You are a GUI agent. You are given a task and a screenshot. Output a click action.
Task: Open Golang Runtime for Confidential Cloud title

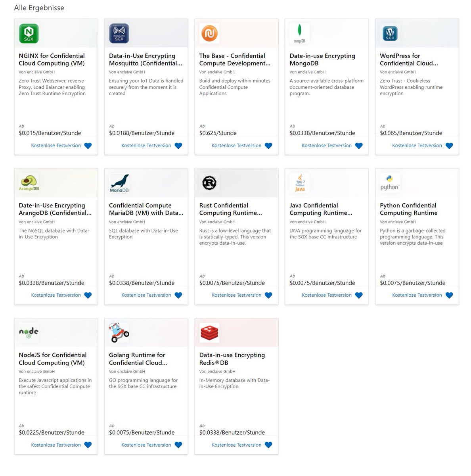[138, 359]
